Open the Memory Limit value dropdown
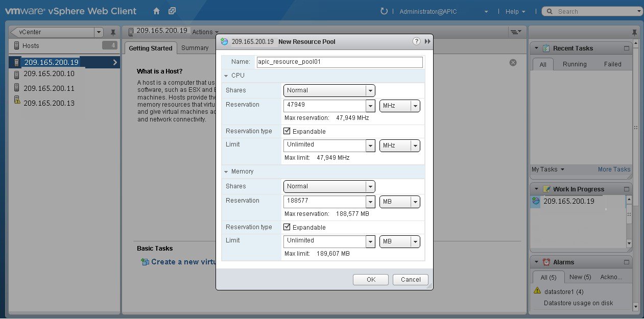The height and width of the screenshot is (319, 644). pos(371,241)
